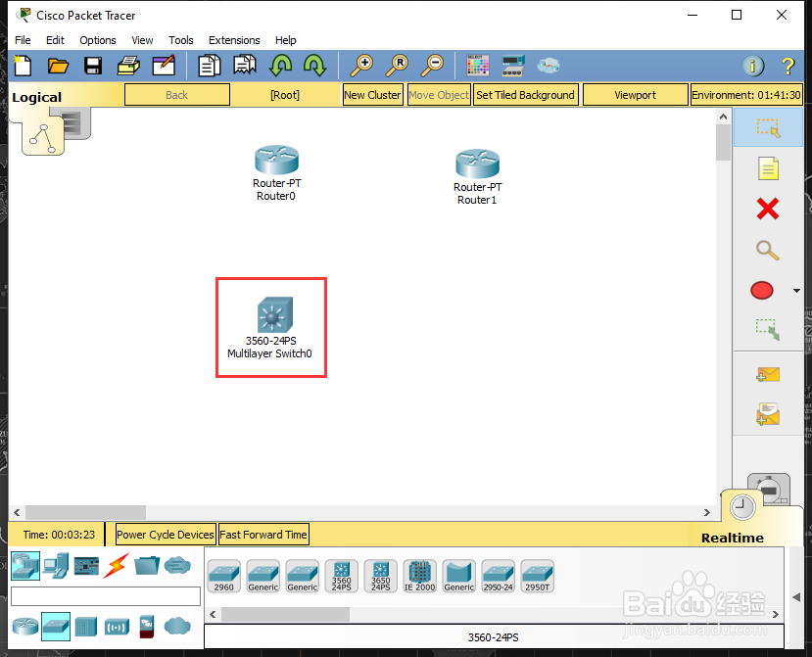
Task: Open the File menu
Action: pos(23,40)
